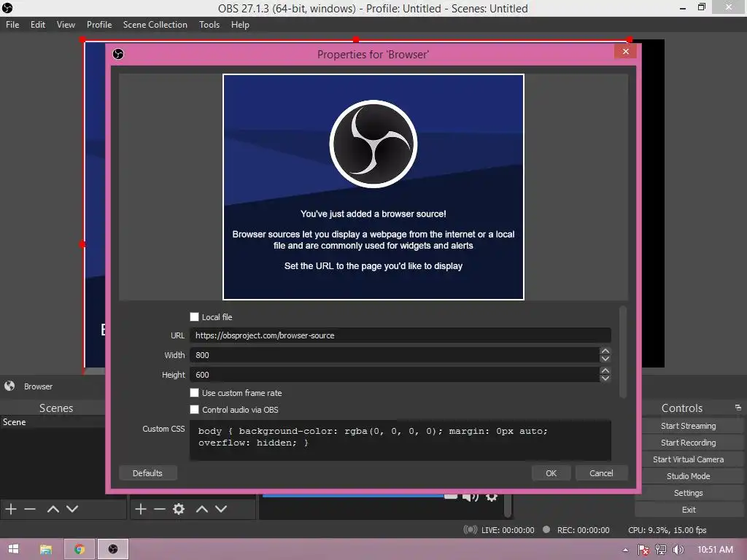The width and height of the screenshot is (747, 560).
Task: Click the audio mixer volume slider
Action: click(x=360, y=496)
